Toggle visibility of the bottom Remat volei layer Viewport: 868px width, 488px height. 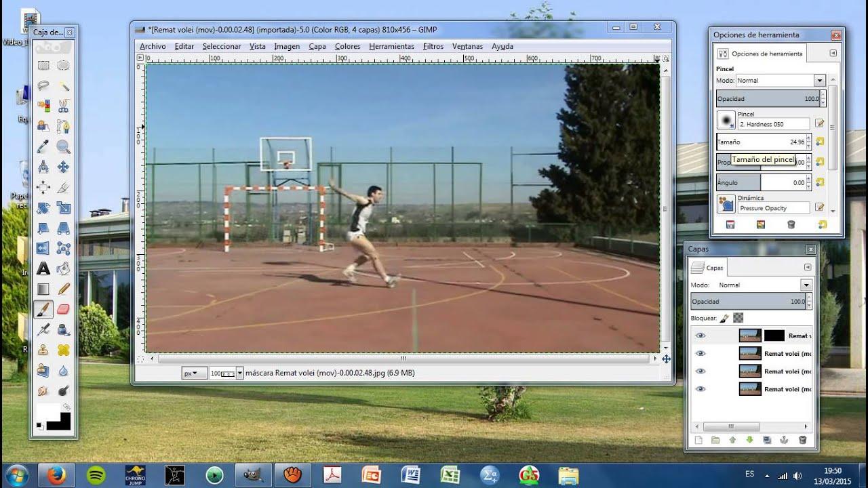(701, 388)
